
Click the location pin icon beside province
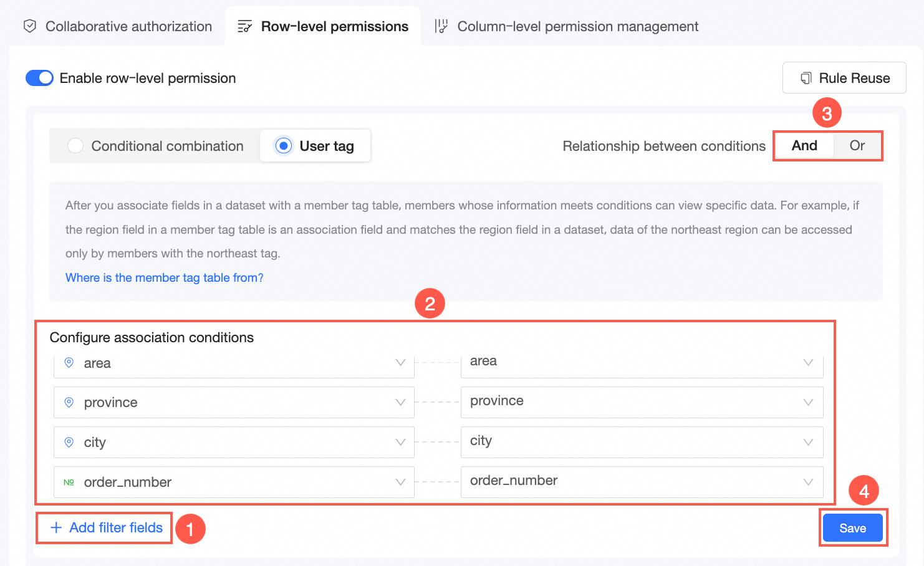(69, 402)
